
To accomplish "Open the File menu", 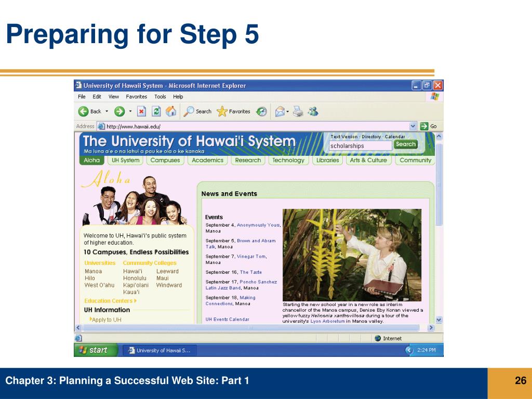I will [x=82, y=97].
